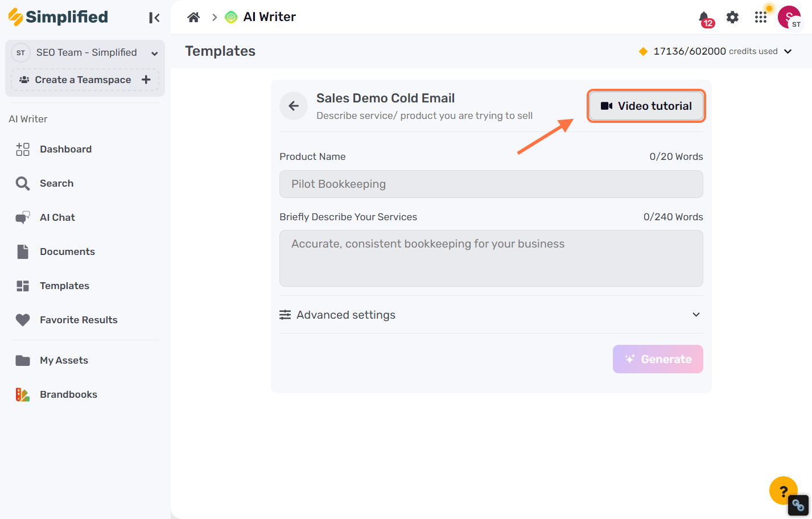Click Create a Teamspace button
This screenshot has height=519, width=812.
(85, 80)
